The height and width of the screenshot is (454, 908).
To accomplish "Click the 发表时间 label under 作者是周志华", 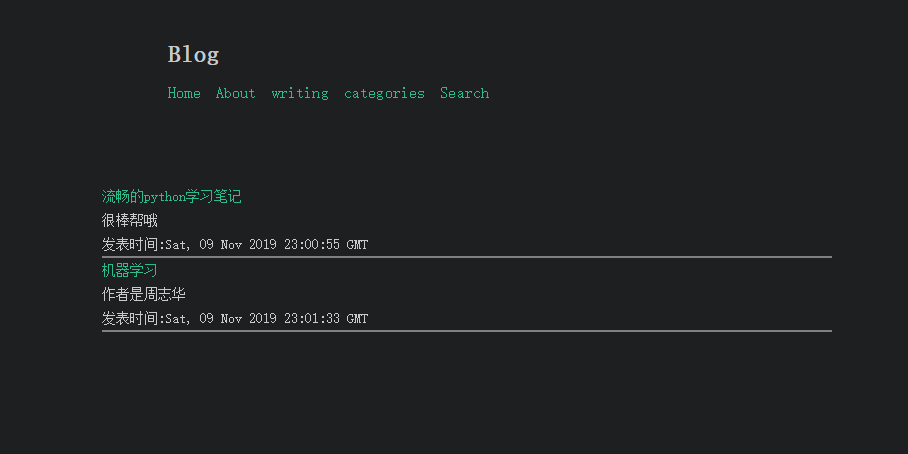I will tap(130, 318).
